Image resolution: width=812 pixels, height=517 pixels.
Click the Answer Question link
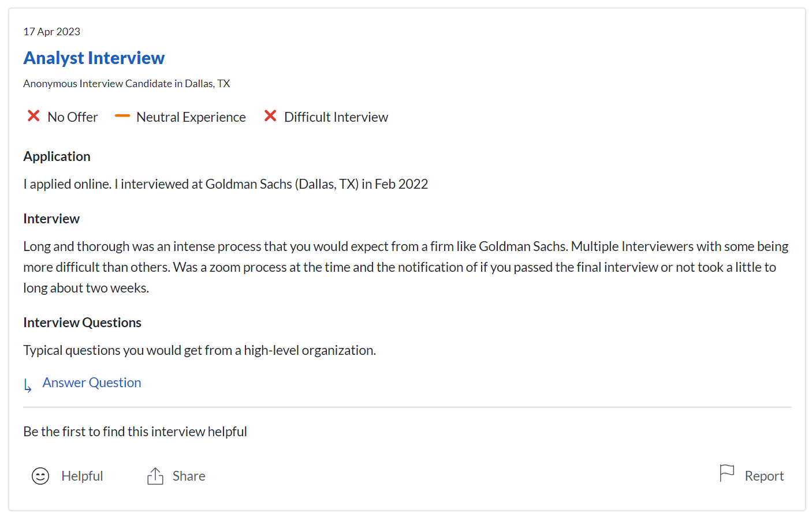(x=92, y=383)
